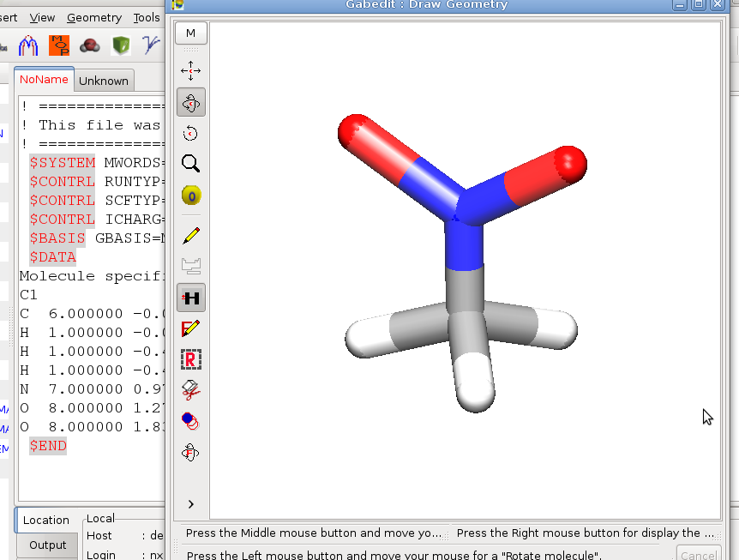Click the green cube program icon

[x=121, y=45]
